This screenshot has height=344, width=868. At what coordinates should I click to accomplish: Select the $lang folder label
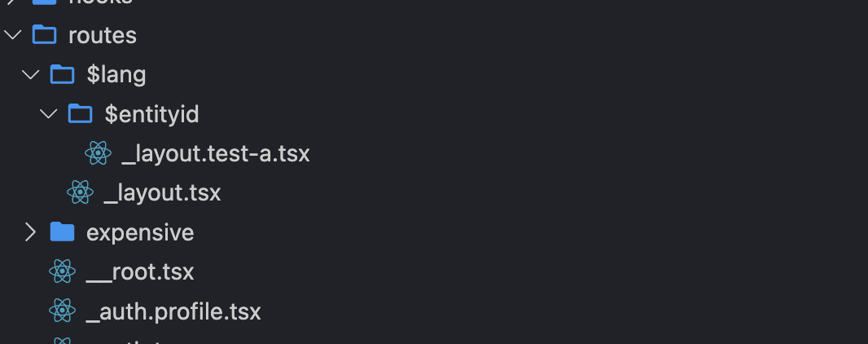click(116, 75)
